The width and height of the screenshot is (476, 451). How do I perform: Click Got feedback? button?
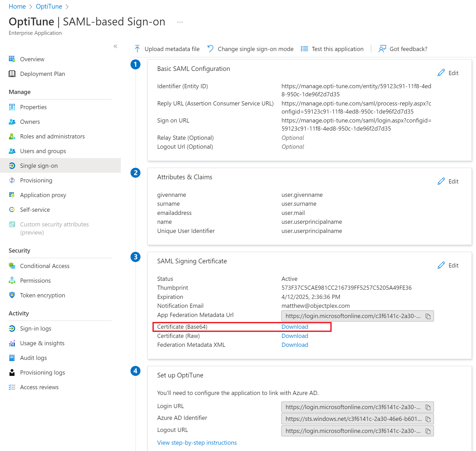click(x=403, y=49)
